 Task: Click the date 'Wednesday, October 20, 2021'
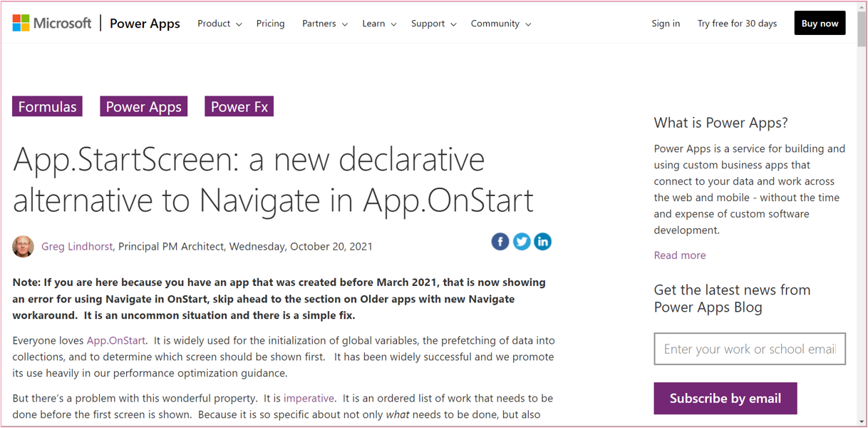click(301, 246)
